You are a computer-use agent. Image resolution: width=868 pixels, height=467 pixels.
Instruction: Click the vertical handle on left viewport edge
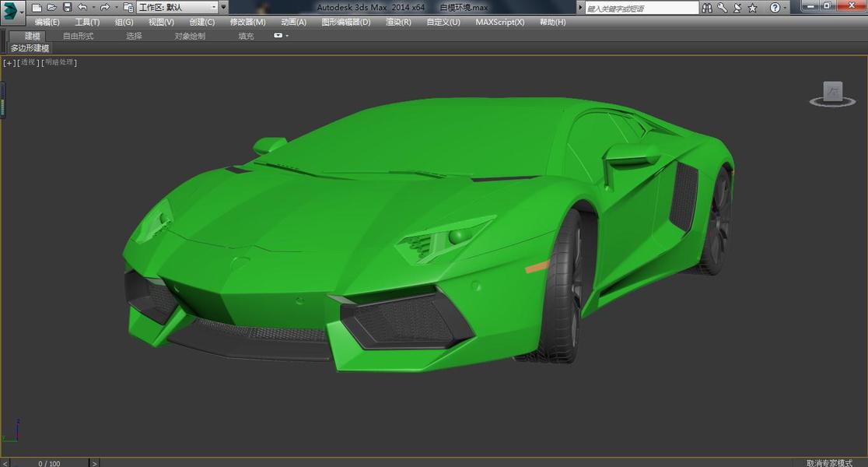(3, 100)
